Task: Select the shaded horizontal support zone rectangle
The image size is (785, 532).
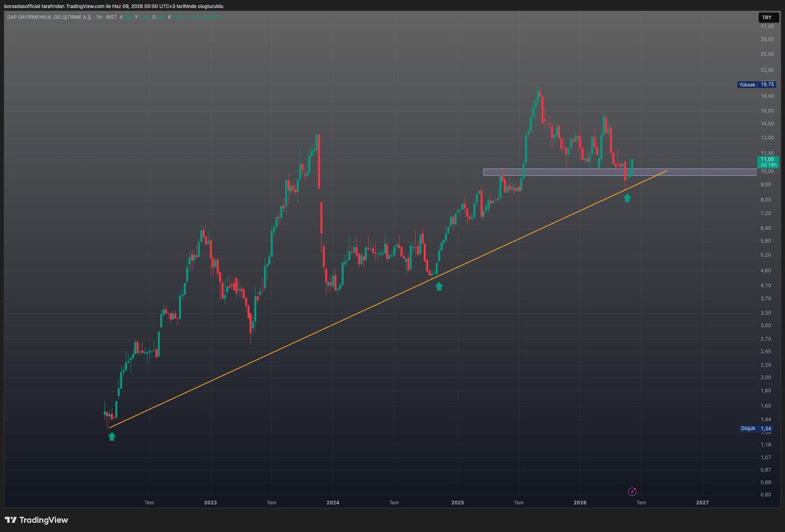Action: coord(620,172)
